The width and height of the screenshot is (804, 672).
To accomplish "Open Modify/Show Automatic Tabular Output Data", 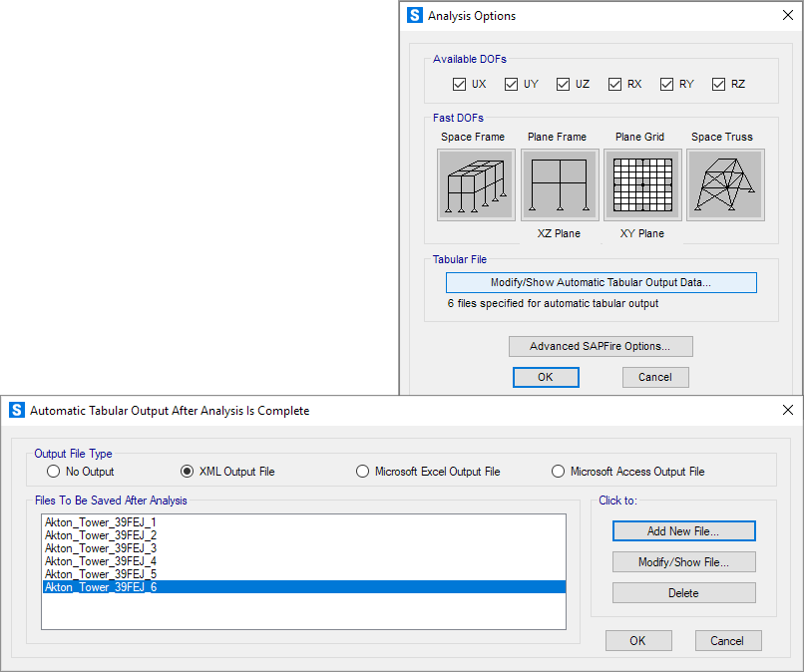I will [601, 282].
